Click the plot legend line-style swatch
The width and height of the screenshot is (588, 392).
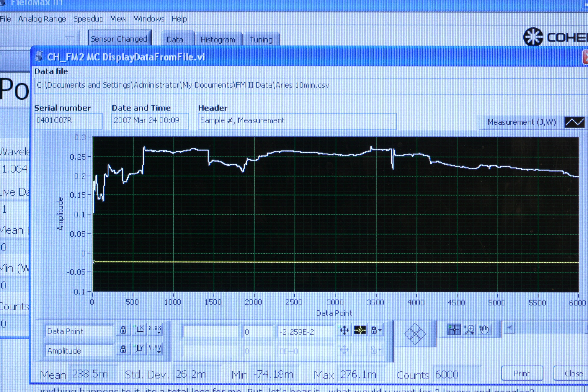point(574,122)
